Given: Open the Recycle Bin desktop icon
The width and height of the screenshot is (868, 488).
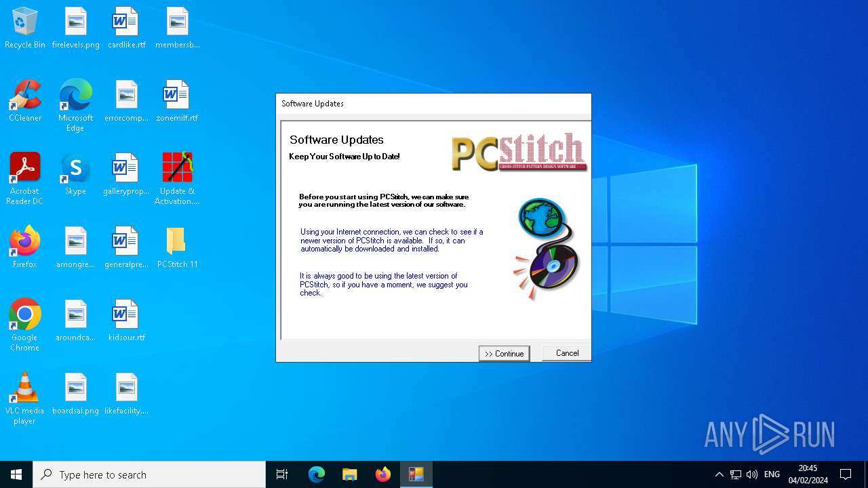Looking at the screenshot, I should pyautogui.click(x=25, y=28).
